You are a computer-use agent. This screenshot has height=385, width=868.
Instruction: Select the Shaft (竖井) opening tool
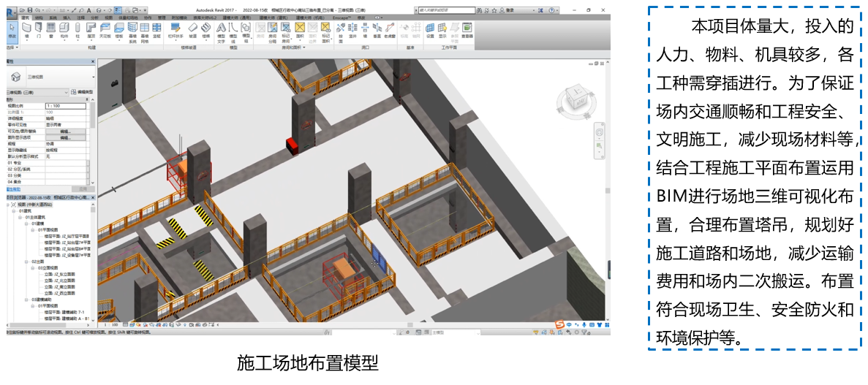(x=352, y=31)
